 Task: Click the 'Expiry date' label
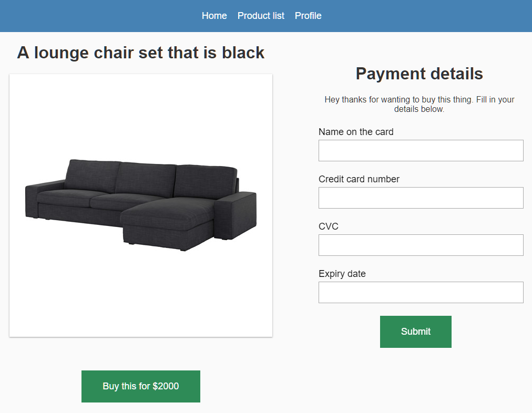pyautogui.click(x=342, y=274)
